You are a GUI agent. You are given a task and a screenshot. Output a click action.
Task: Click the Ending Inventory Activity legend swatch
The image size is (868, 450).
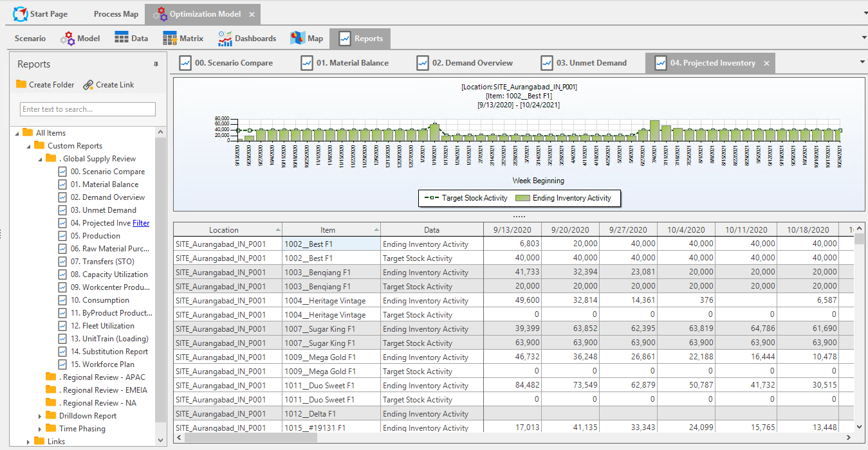524,198
